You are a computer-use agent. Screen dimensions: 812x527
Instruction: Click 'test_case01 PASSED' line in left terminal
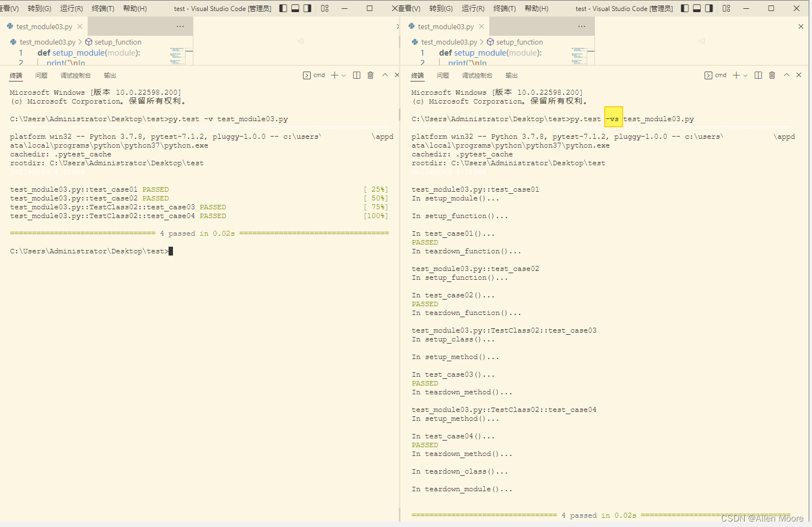[89, 189]
